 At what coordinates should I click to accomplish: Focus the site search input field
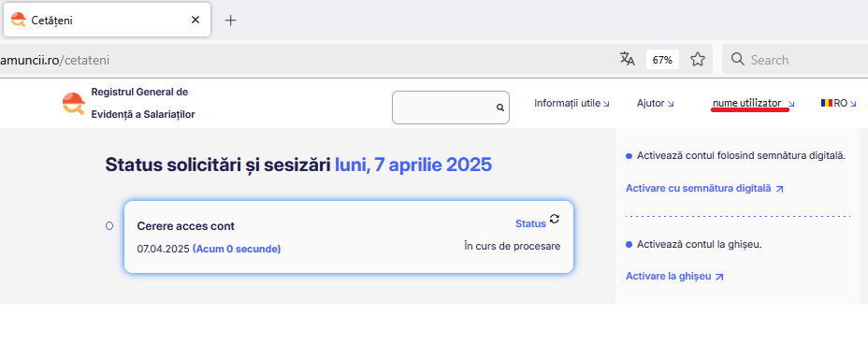444,107
